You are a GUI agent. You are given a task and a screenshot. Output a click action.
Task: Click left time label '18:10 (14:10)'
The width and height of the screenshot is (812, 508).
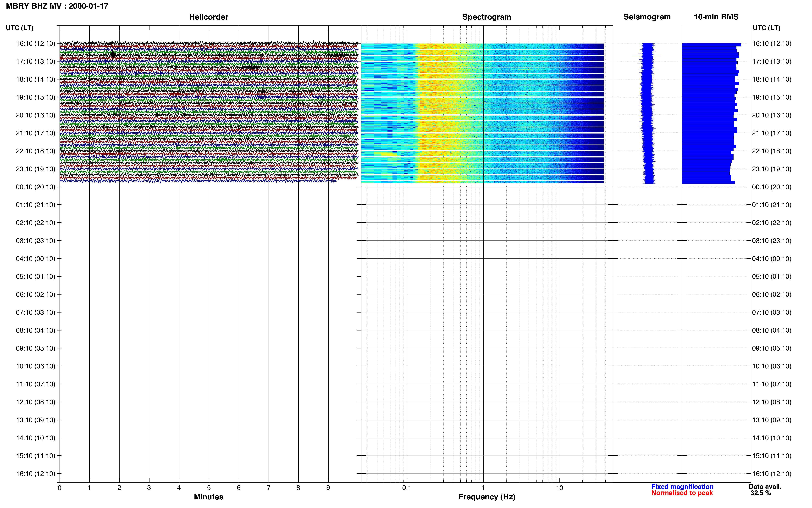36,79
